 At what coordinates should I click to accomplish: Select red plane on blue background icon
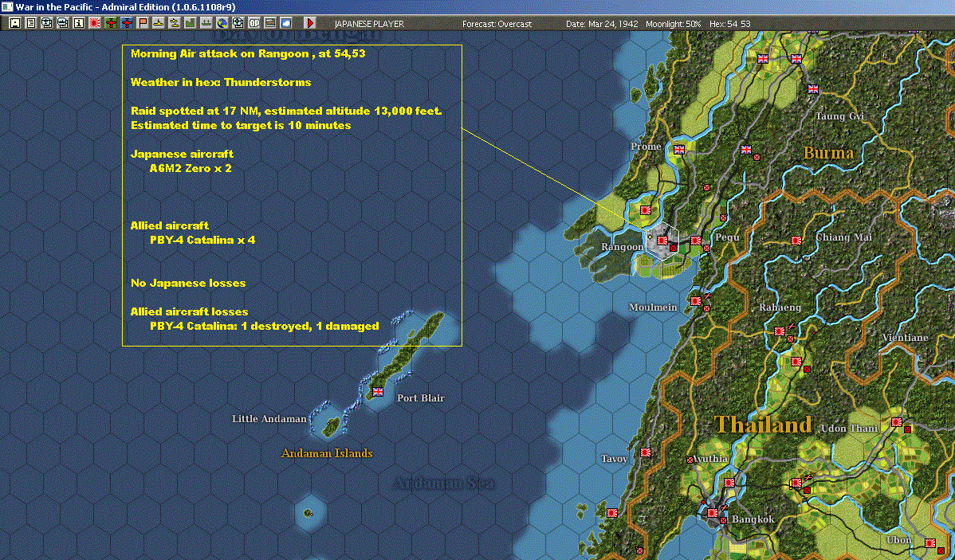pos(127,23)
